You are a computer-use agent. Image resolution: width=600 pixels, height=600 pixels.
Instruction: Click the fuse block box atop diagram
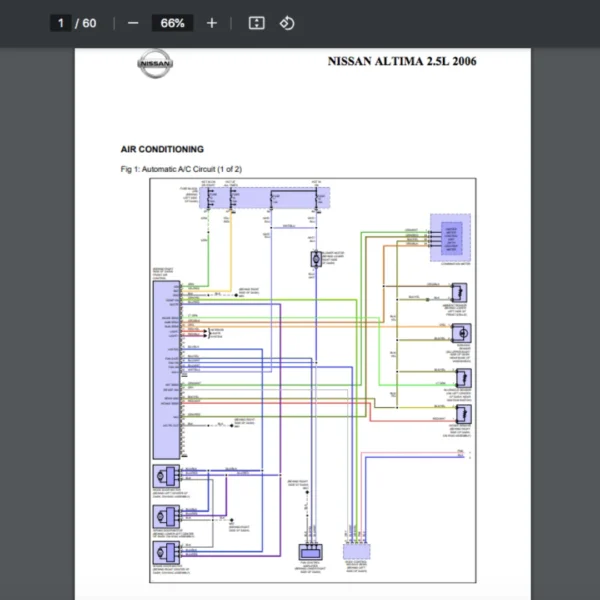coord(264,198)
